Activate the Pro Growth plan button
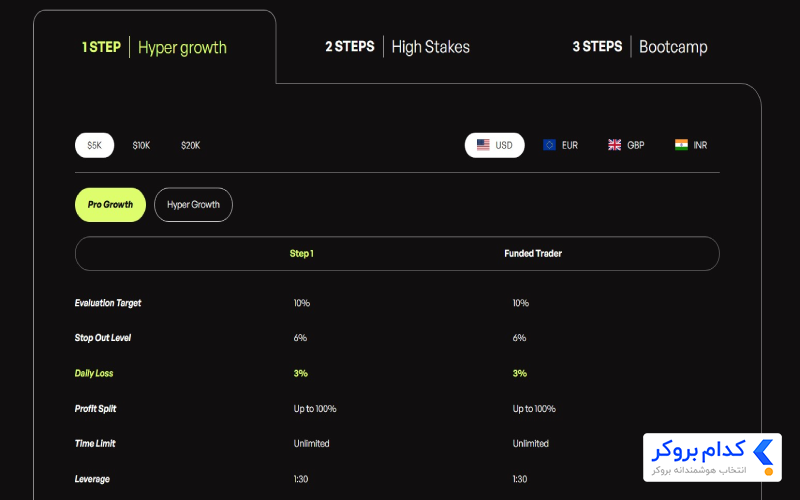Screen dimensions: 800x500 110,205
